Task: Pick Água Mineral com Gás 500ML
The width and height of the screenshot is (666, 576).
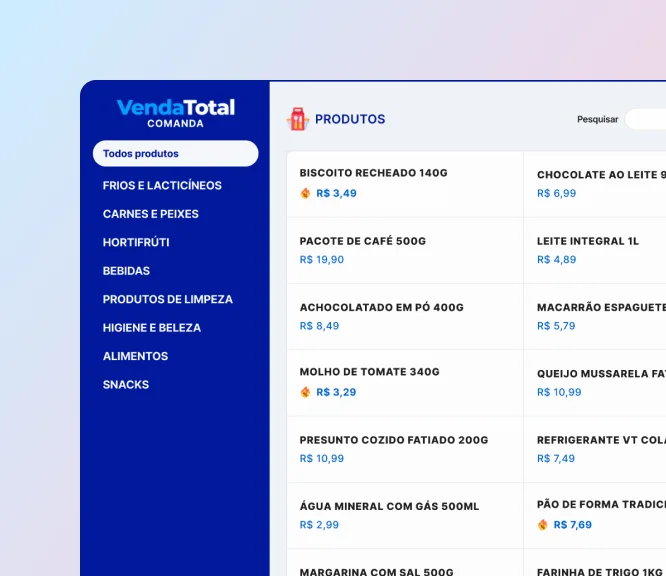Action: coord(404,515)
